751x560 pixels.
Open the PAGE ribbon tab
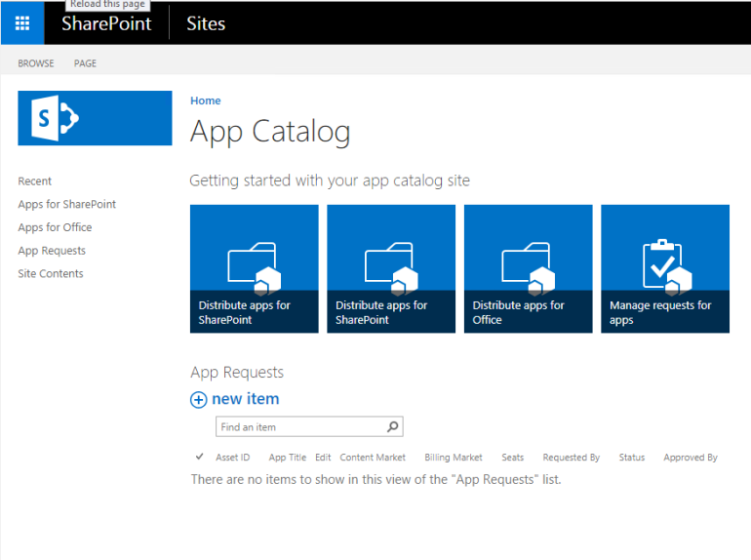[85, 63]
